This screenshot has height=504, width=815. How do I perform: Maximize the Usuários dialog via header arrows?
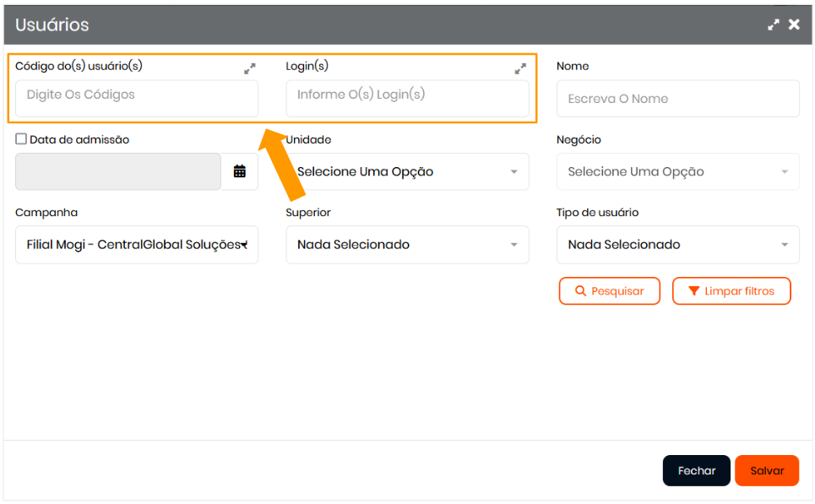click(773, 25)
